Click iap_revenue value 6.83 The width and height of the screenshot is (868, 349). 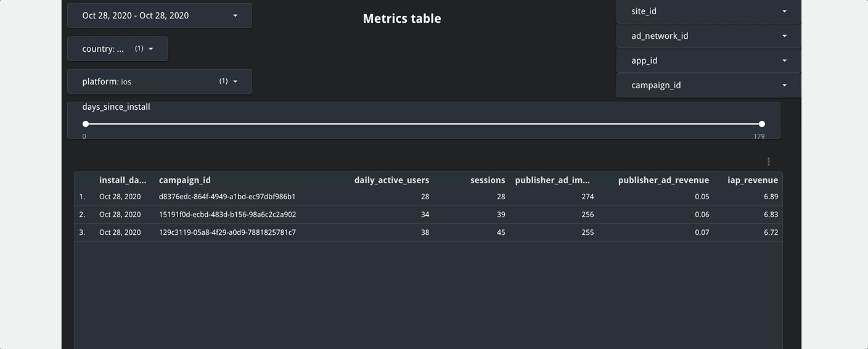pyautogui.click(x=771, y=215)
